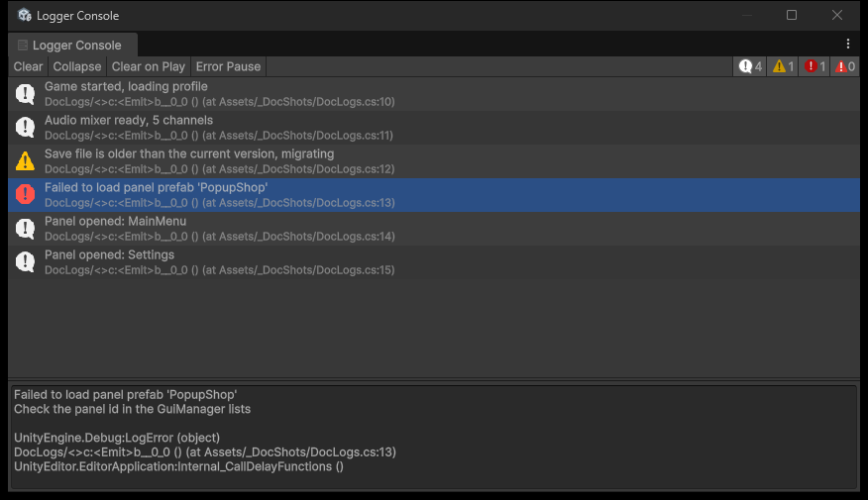The width and height of the screenshot is (868, 500).
Task: Toggle exception filter showing 0
Action: (x=845, y=66)
